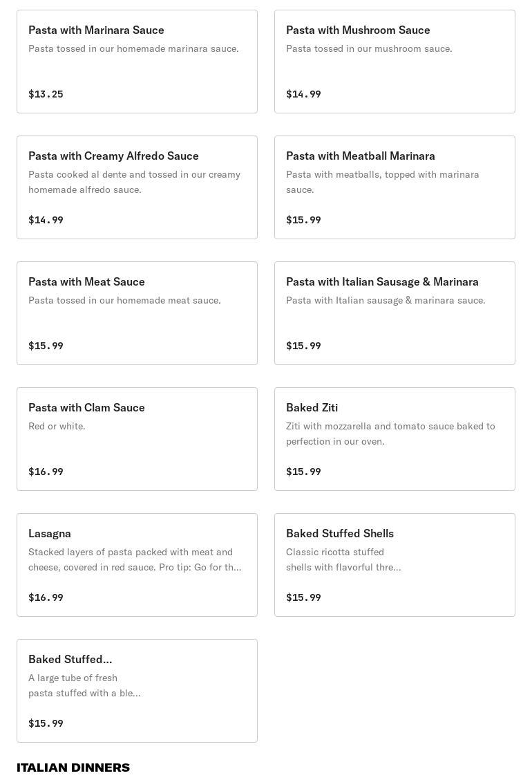Click the $16.99 price under Lasagna
The width and height of the screenshot is (532, 780).
coord(46,597)
